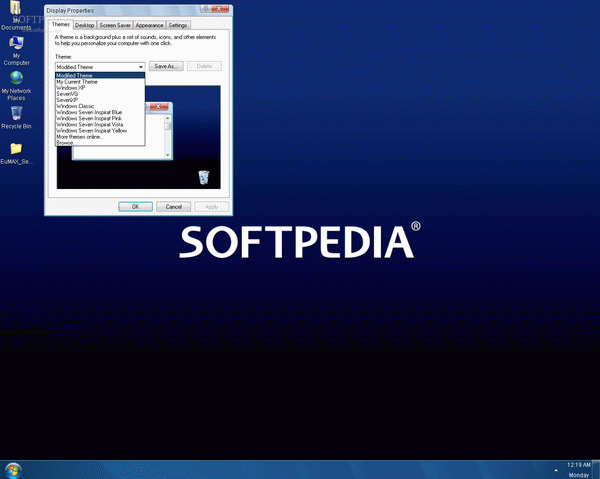Select More themes online... option
600x479 pixels.
100,137
